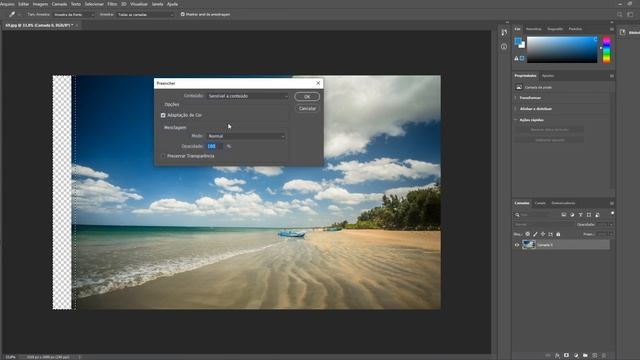The height and width of the screenshot is (360, 640).
Task: Click Cancelar in the Preencher dialog
Action: point(307,108)
